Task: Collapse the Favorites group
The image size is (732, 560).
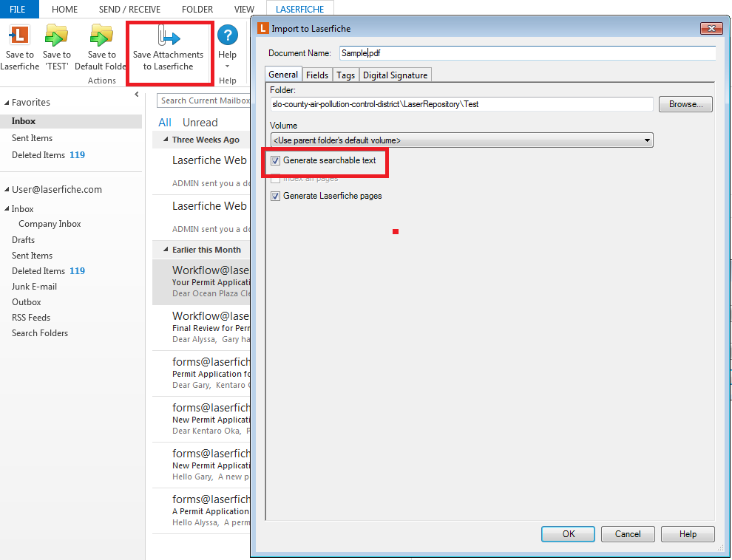Action: pyautogui.click(x=7, y=103)
